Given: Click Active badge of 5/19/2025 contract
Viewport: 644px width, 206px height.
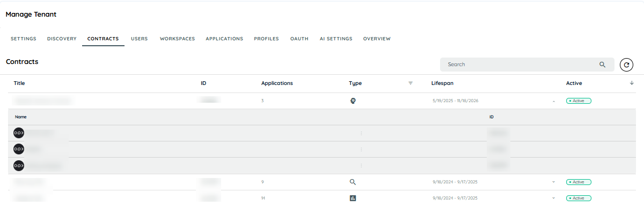Looking at the screenshot, I should (579, 101).
